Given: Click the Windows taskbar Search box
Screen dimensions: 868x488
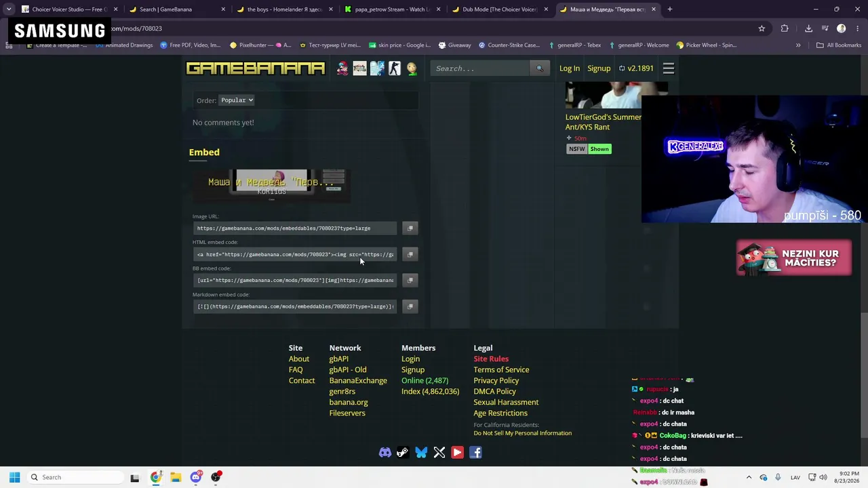Looking at the screenshot, I should click(x=74, y=477).
